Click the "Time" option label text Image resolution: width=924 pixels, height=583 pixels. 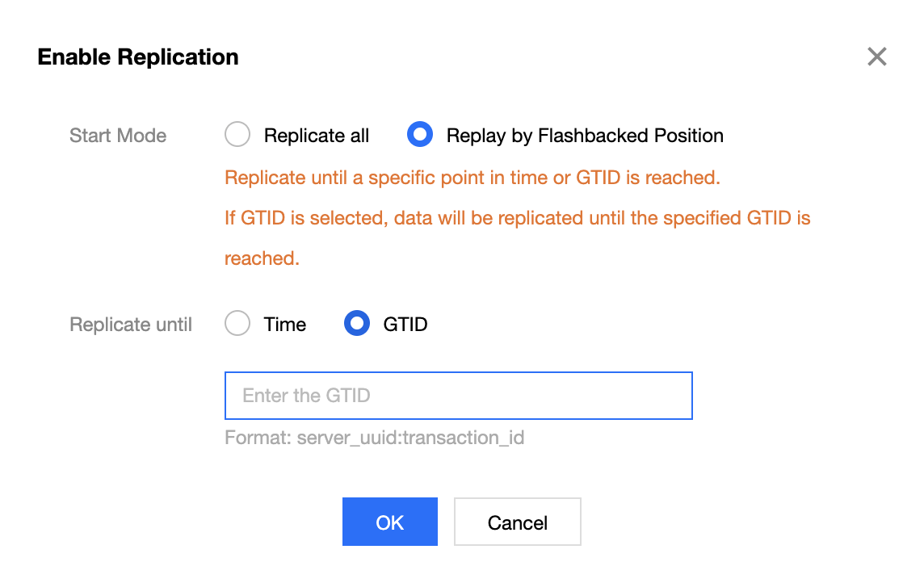click(285, 325)
